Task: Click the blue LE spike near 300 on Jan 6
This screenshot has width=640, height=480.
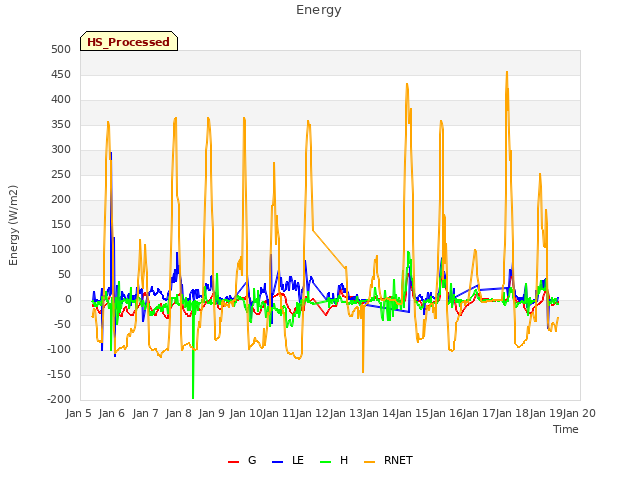Action: [111, 153]
